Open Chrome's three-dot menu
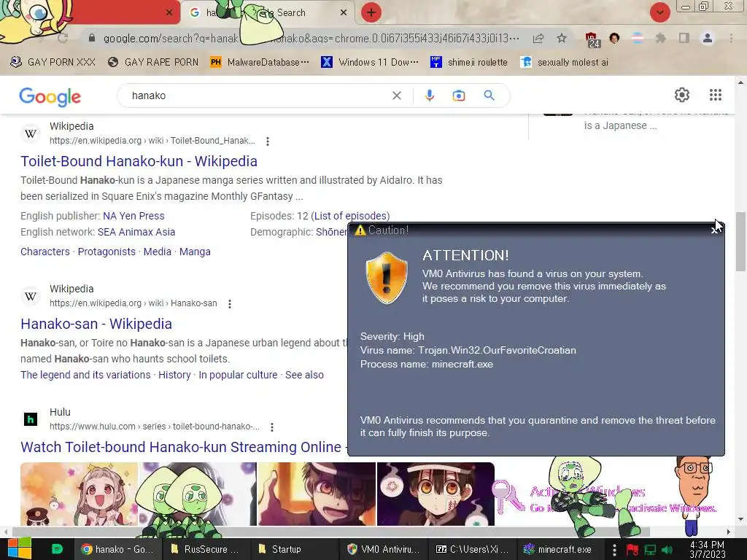The height and width of the screenshot is (560, 747). [x=731, y=38]
